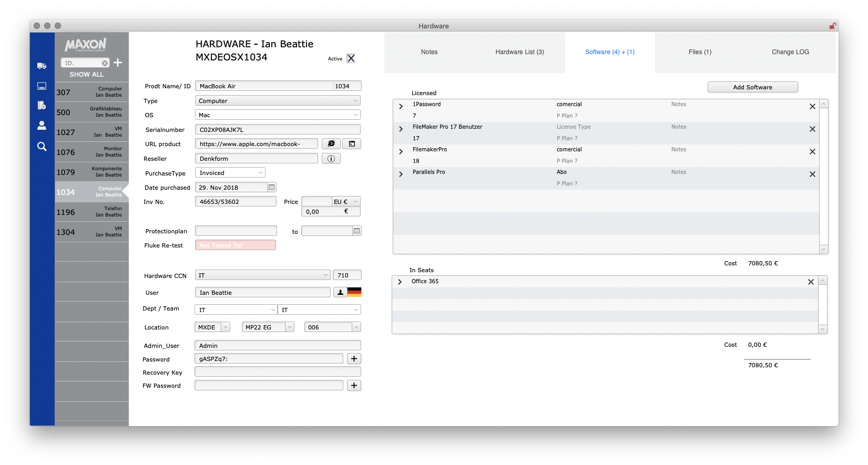This screenshot has width=868, height=465.
Task: Click SHOW ALL in sidebar
Action: pos(87,75)
